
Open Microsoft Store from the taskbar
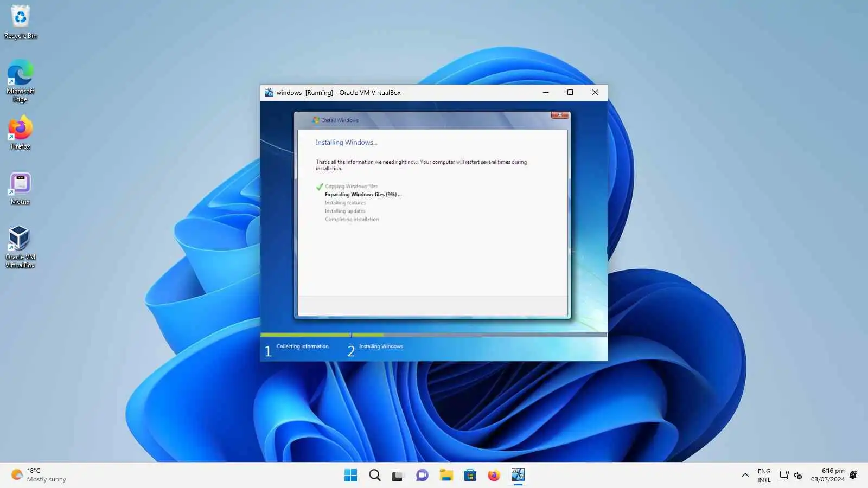point(470,476)
